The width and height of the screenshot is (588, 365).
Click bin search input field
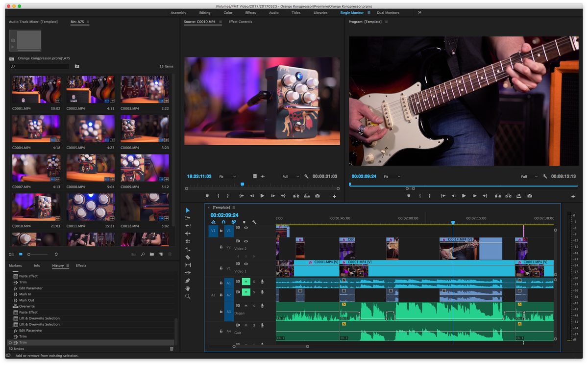pyautogui.click(x=41, y=66)
